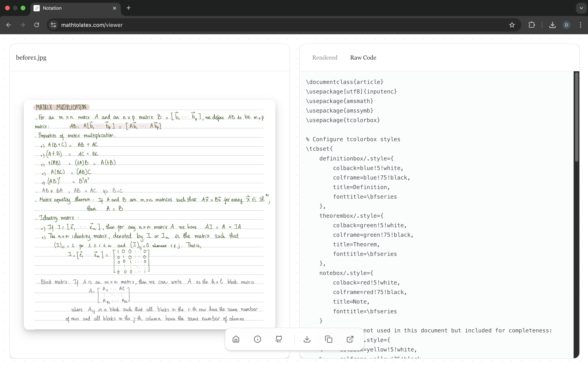Click the raw code vertical scrollbar thumb
The width and height of the screenshot is (588, 368).
coord(576,117)
